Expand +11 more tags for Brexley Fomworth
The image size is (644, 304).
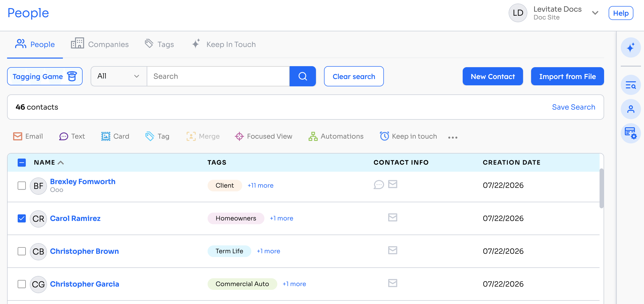[260, 186]
